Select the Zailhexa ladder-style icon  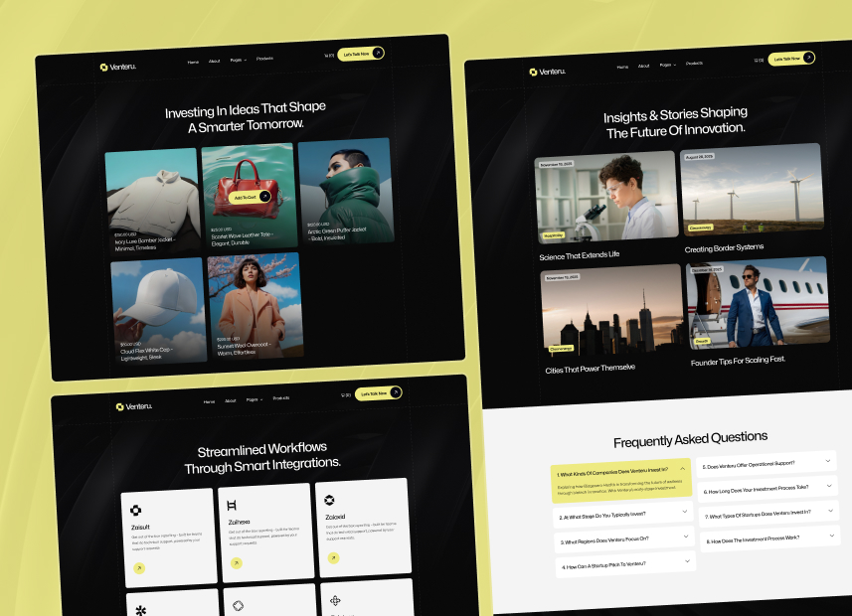tap(233, 505)
